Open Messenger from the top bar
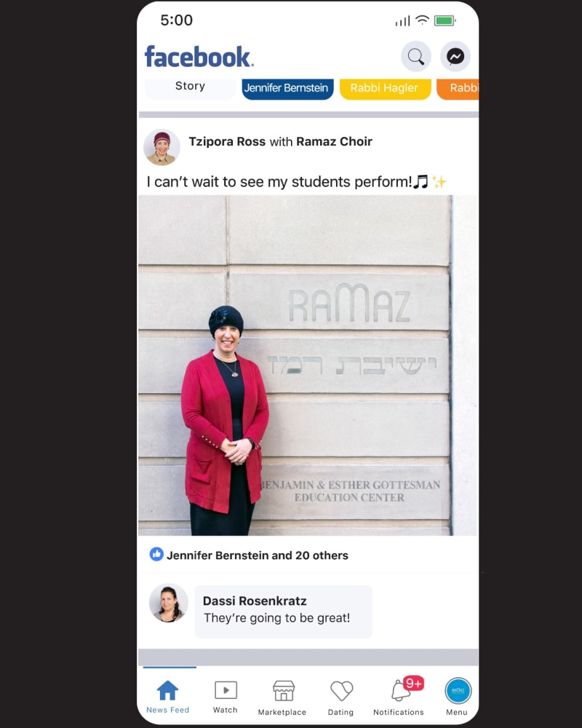The height and width of the screenshot is (728, 582). coord(455,57)
